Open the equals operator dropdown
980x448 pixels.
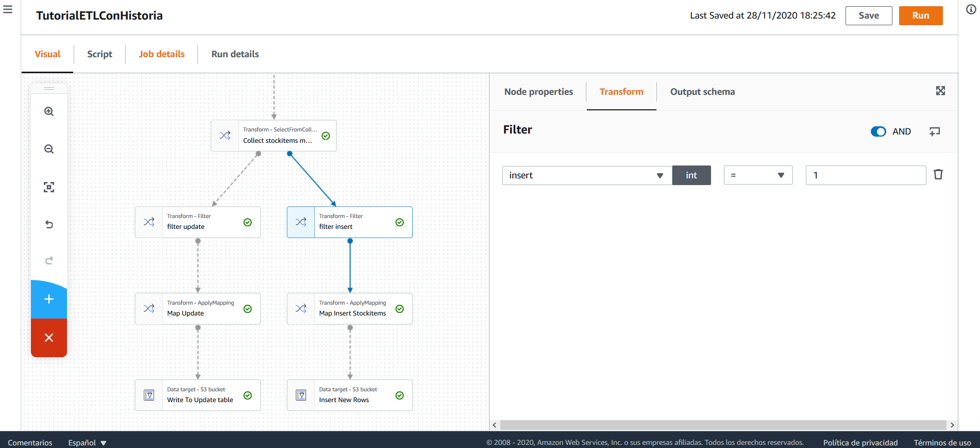coord(758,175)
